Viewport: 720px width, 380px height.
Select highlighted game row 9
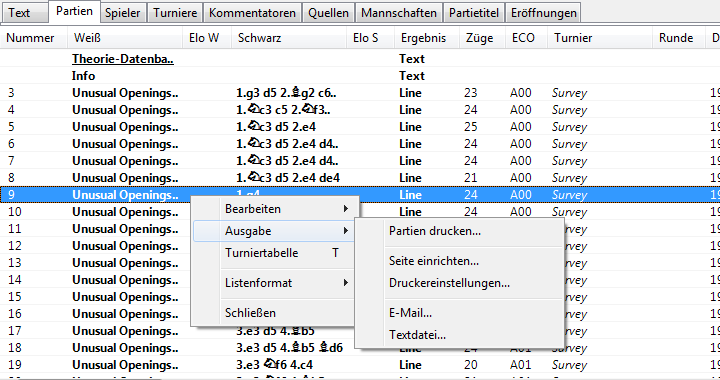tap(360, 195)
